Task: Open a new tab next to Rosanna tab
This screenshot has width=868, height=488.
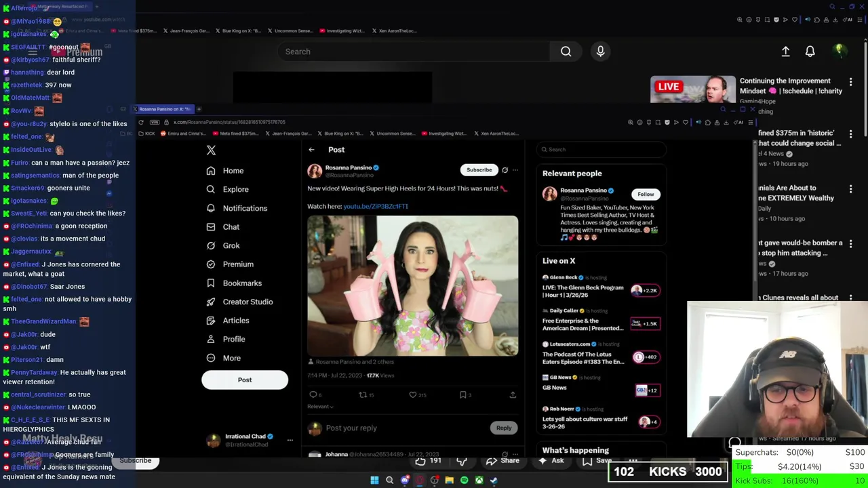Action: tap(199, 109)
